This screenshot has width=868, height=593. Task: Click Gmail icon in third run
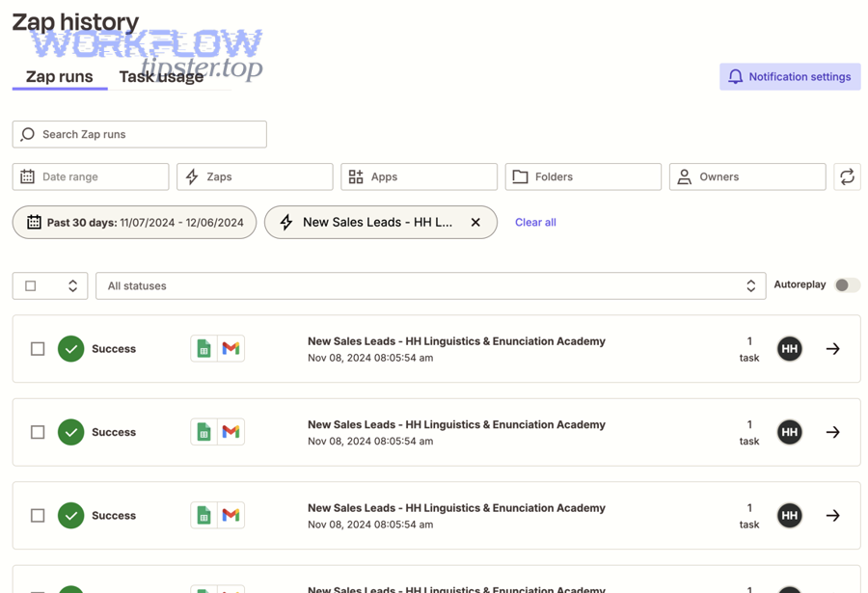coord(231,516)
